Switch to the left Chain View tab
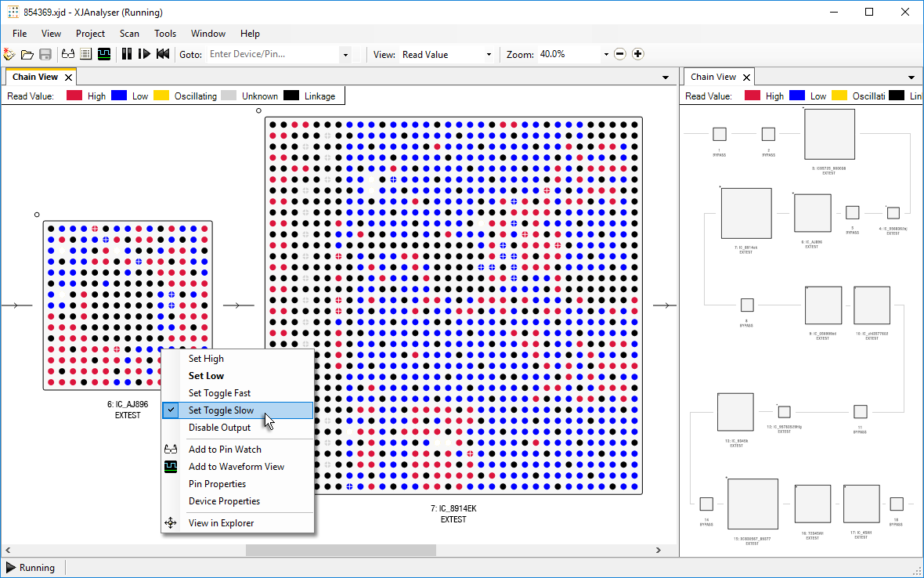Screen dimensions: 924x578 (x=34, y=76)
